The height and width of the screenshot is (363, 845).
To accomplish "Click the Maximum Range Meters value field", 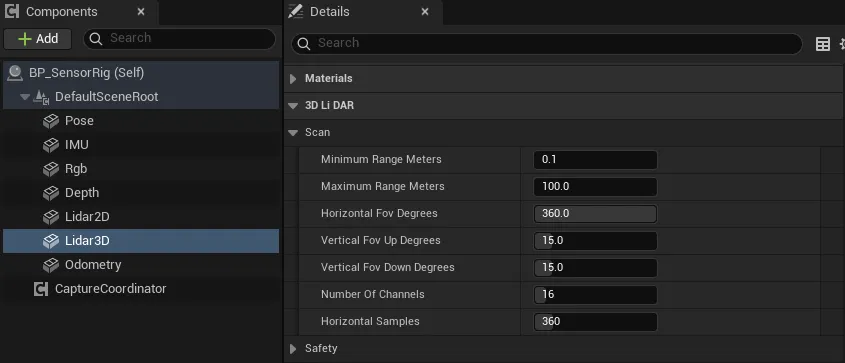I will click(595, 187).
